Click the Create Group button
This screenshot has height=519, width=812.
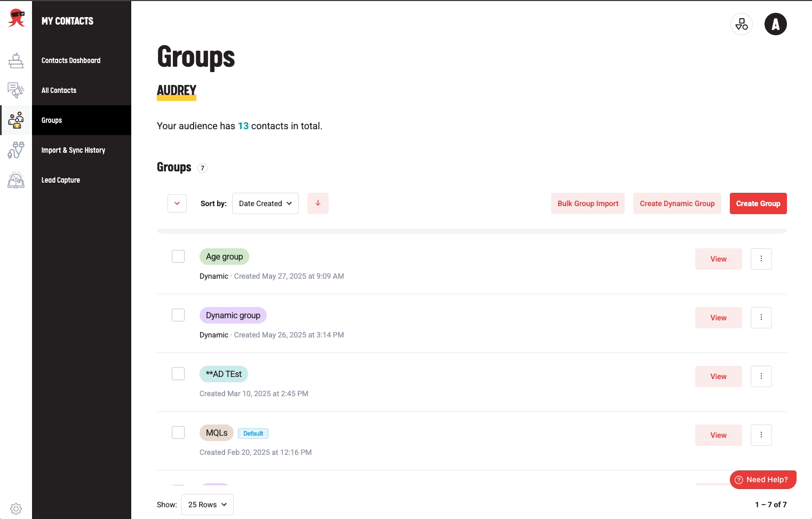(x=758, y=203)
